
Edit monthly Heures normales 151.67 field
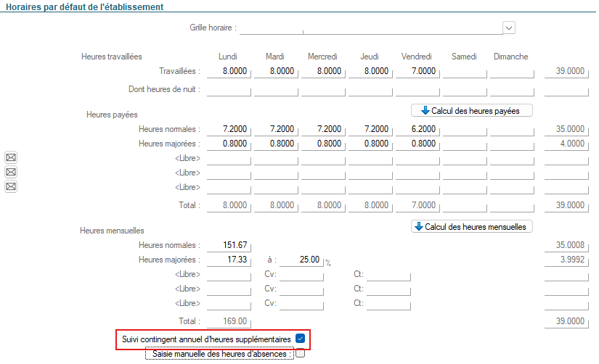coord(228,245)
